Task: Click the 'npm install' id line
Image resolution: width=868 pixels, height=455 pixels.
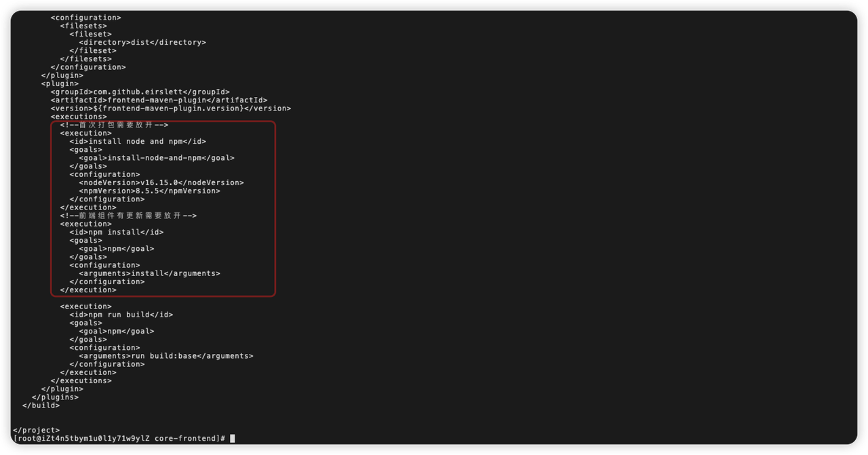Action: tap(117, 232)
